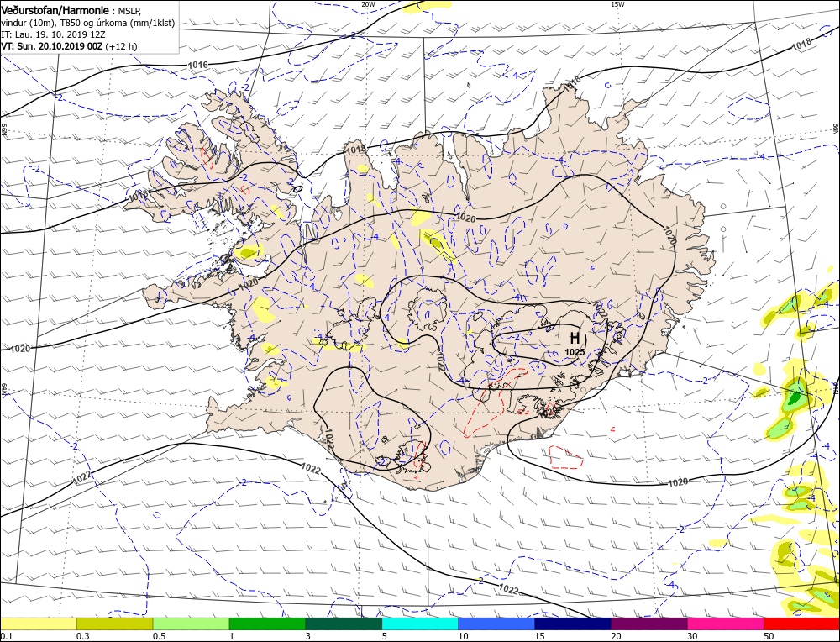
Task: Select the red 50+ mm legend swatch
Action: point(801,624)
